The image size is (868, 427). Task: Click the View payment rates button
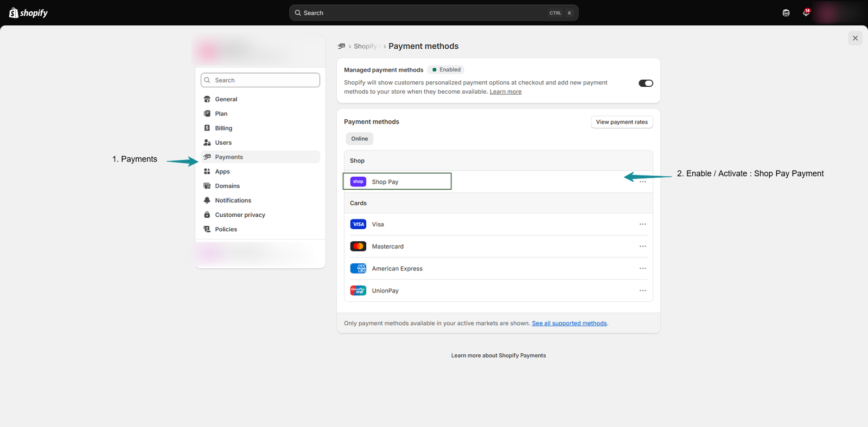[622, 122]
